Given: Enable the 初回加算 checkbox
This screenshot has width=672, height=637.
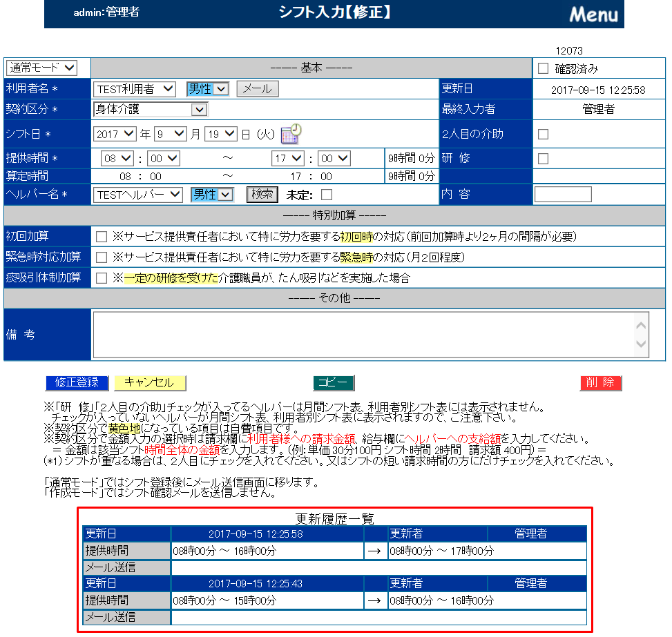Looking at the screenshot, I should 102,237.
